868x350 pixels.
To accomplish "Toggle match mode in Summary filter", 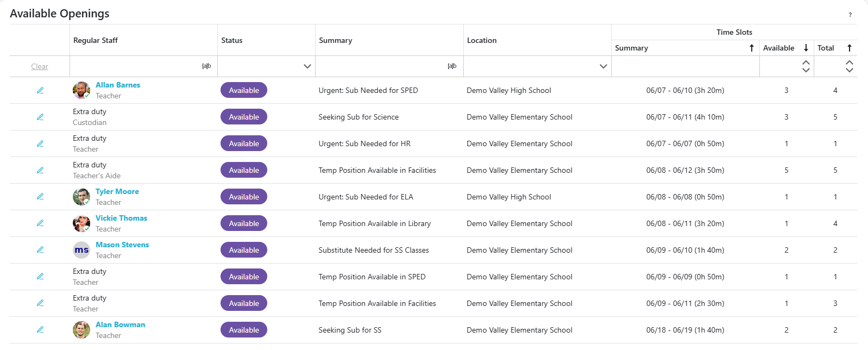I will tap(452, 66).
